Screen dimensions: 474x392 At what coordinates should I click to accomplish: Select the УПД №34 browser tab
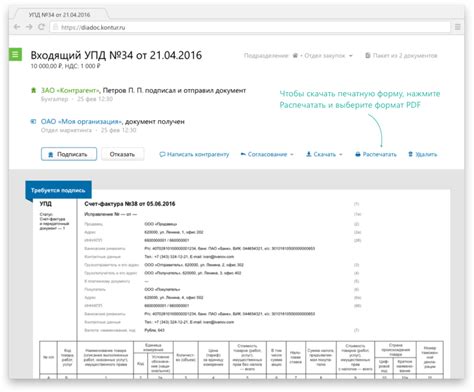tap(60, 15)
